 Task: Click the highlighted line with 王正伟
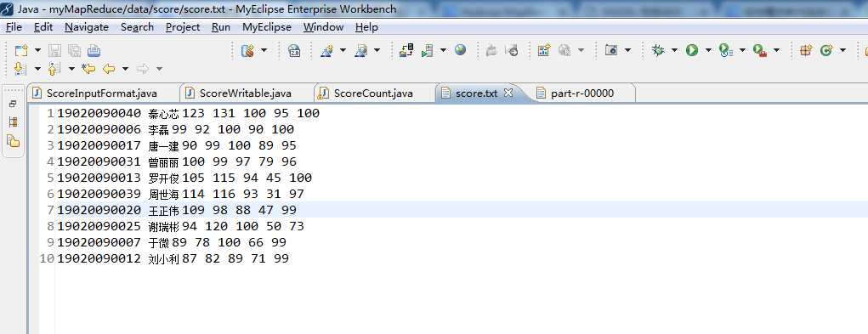pos(177,210)
